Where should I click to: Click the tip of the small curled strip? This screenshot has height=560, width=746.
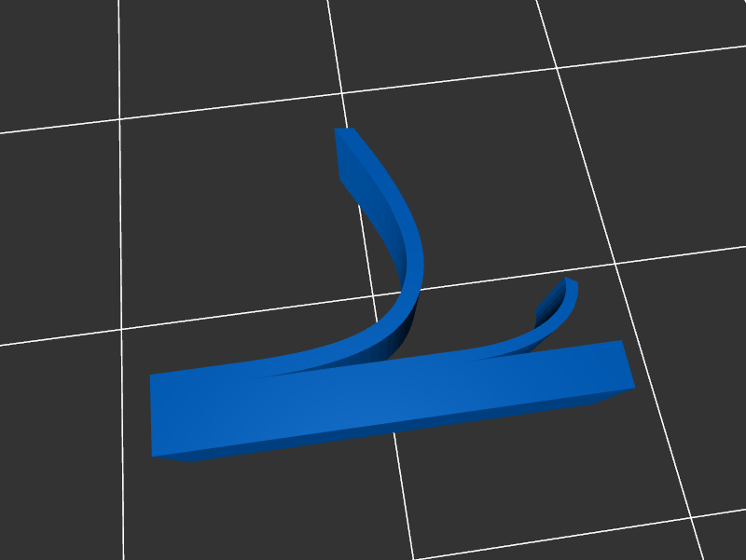point(570,280)
